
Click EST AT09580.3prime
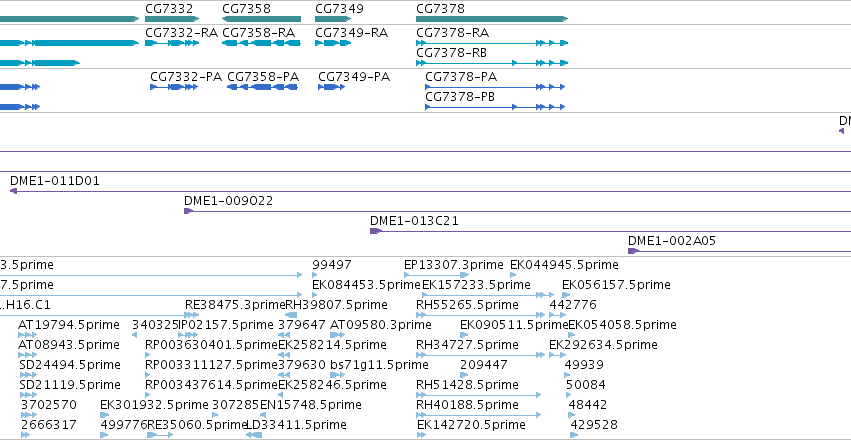click(x=380, y=326)
